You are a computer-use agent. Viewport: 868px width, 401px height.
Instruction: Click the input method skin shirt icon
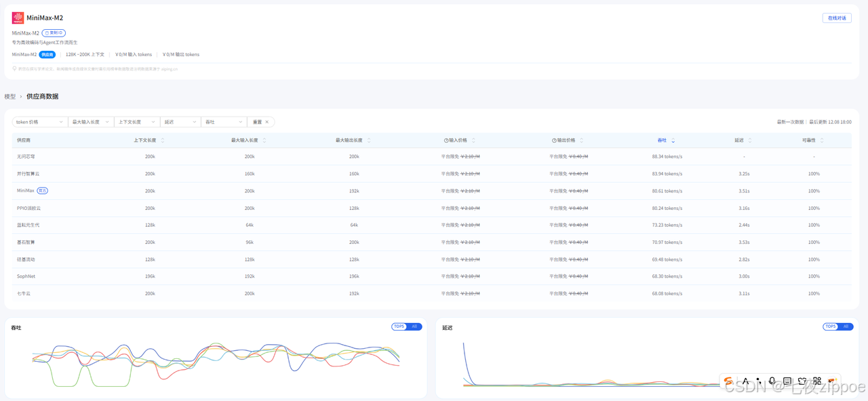click(802, 381)
